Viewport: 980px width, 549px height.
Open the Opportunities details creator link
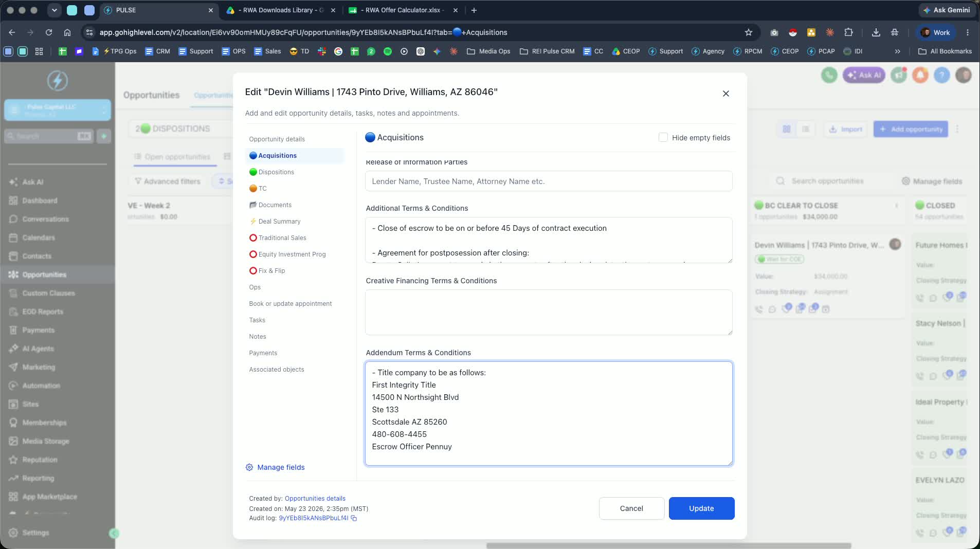click(x=315, y=499)
